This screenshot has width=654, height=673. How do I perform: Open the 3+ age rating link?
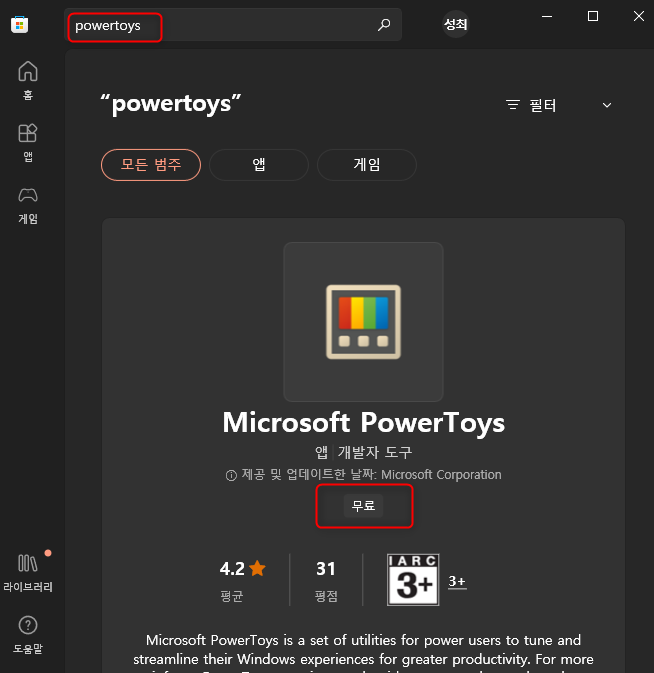coord(457,581)
